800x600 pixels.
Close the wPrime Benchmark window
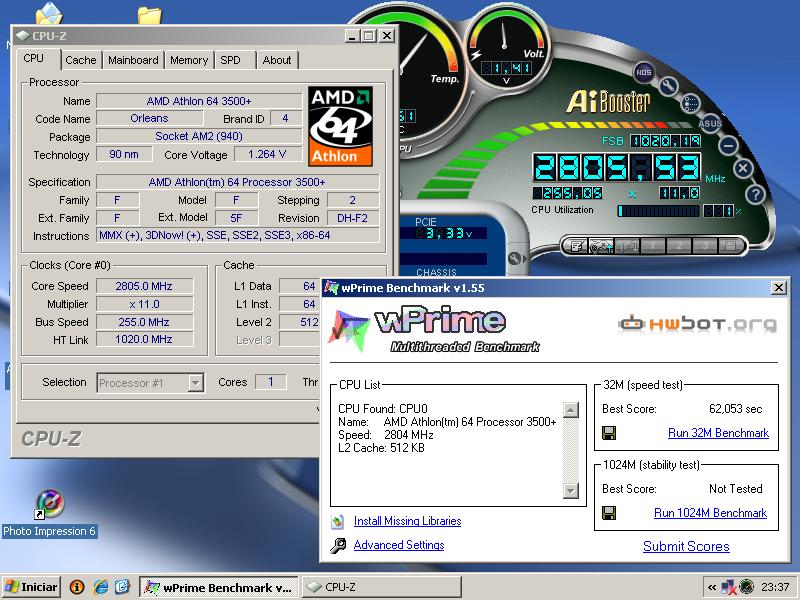click(779, 288)
